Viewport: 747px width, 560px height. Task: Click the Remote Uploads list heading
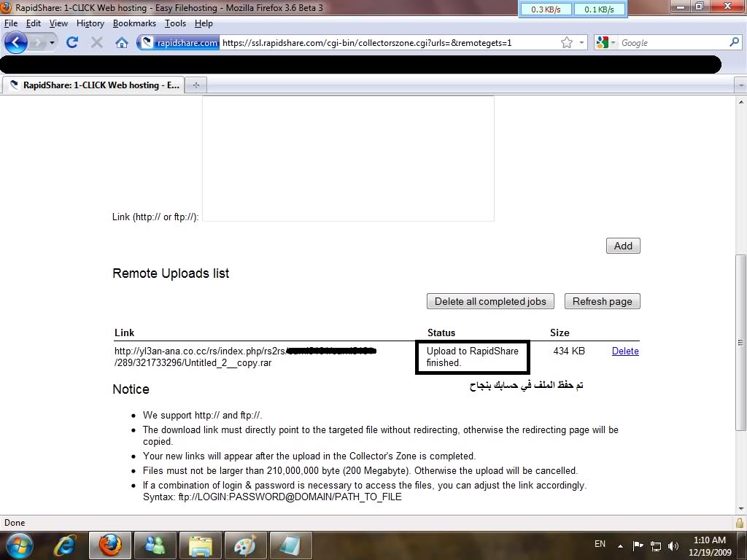(171, 273)
